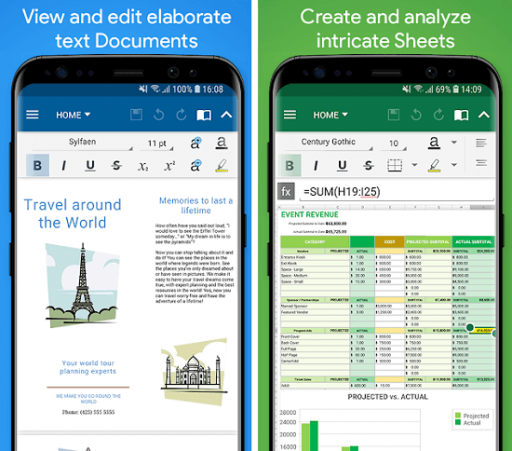Cell borders grid icon in Sheets

(394, 165)
